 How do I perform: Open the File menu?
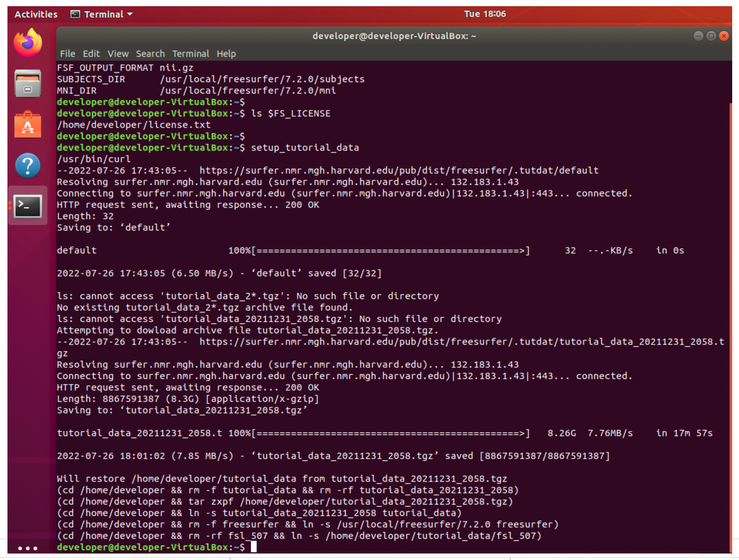click(67, 54)
